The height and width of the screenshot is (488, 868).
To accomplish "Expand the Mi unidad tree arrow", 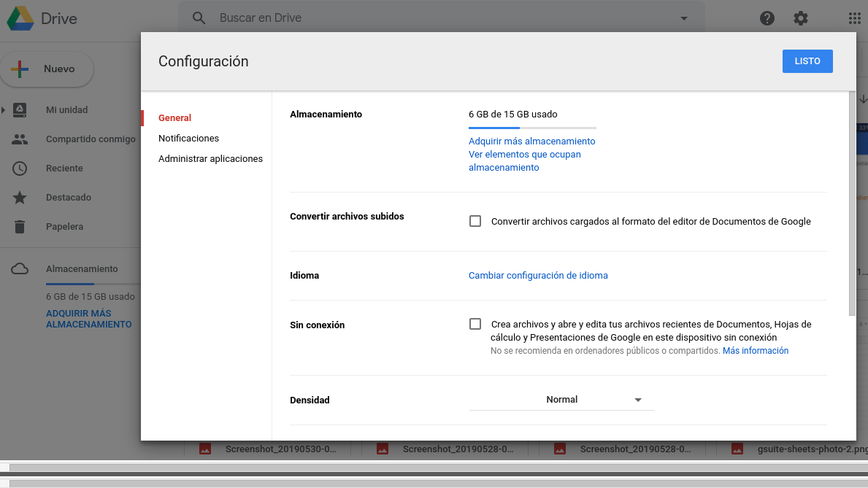I will click(4, 110).
